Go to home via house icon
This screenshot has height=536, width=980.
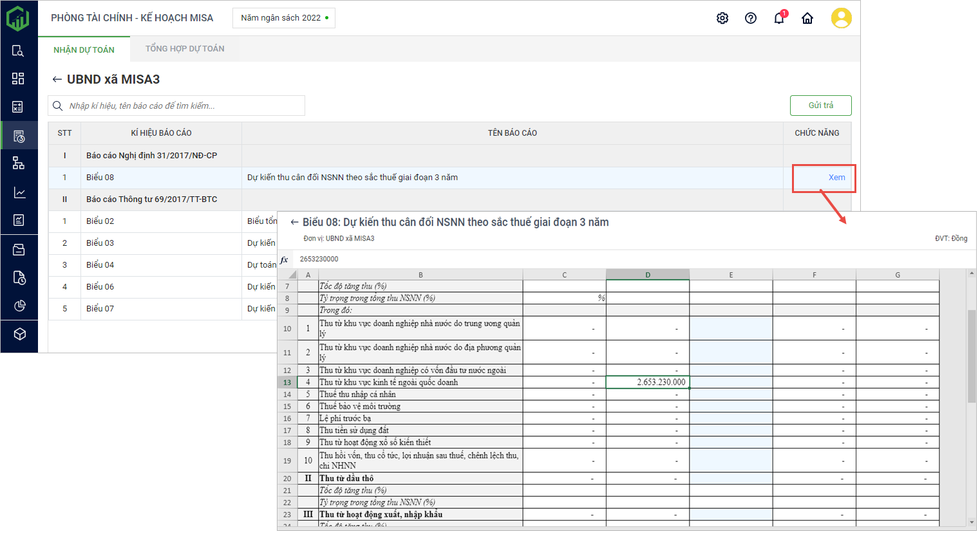807,18
